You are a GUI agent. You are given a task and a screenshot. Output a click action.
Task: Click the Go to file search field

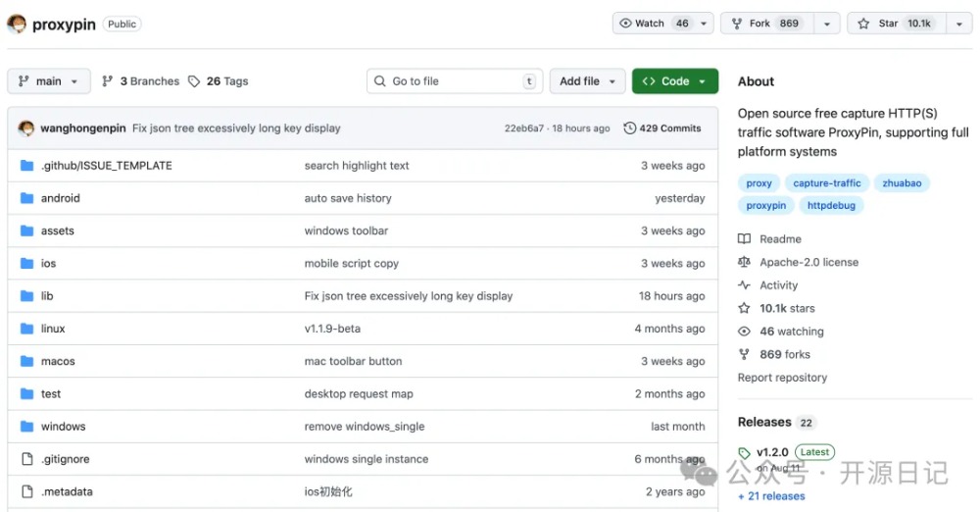coord(454,81)
